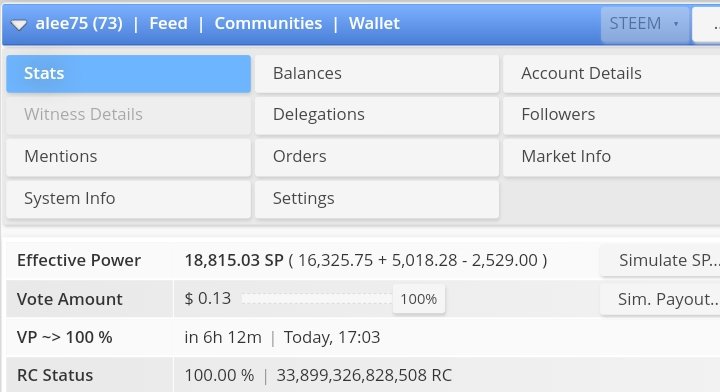Click the Simulate SP... button
The height and width of the screenshot is (392, 720).
pyautogui.click(x=660, y=260)
